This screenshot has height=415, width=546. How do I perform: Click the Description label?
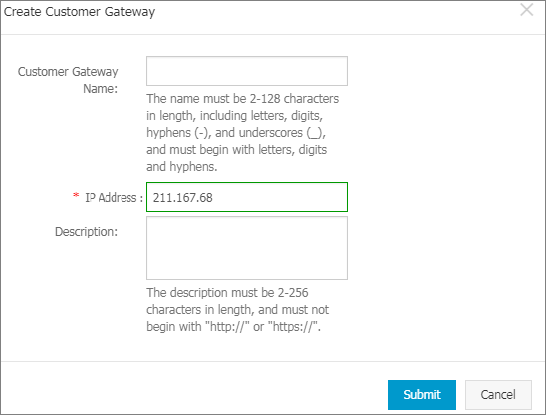[x=86, y=232]
